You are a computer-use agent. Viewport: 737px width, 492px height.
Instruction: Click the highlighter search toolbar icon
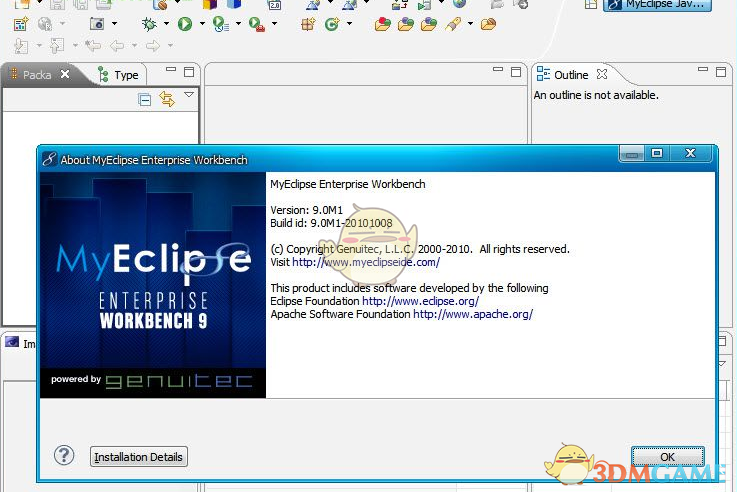(x=453, y=24)
